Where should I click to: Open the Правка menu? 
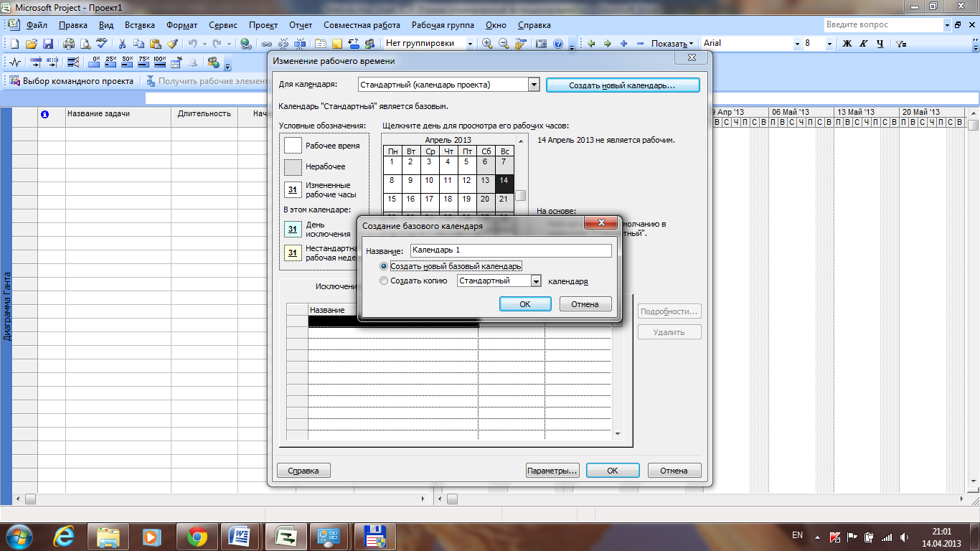pos(73,24)
